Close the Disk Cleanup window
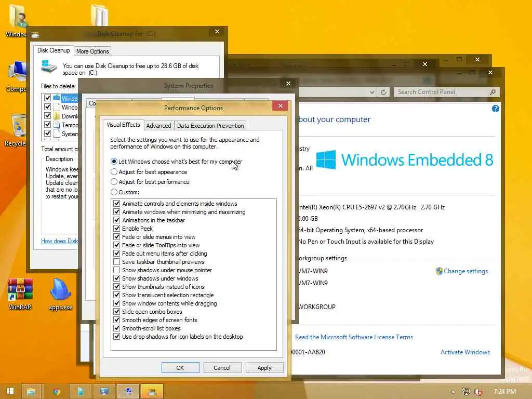This screenshot has height=399, width=532. click(x=217, y=32)
